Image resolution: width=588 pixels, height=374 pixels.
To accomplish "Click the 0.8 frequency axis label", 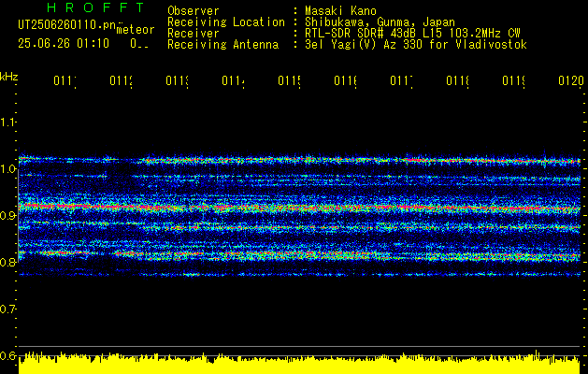I will 7,262.
